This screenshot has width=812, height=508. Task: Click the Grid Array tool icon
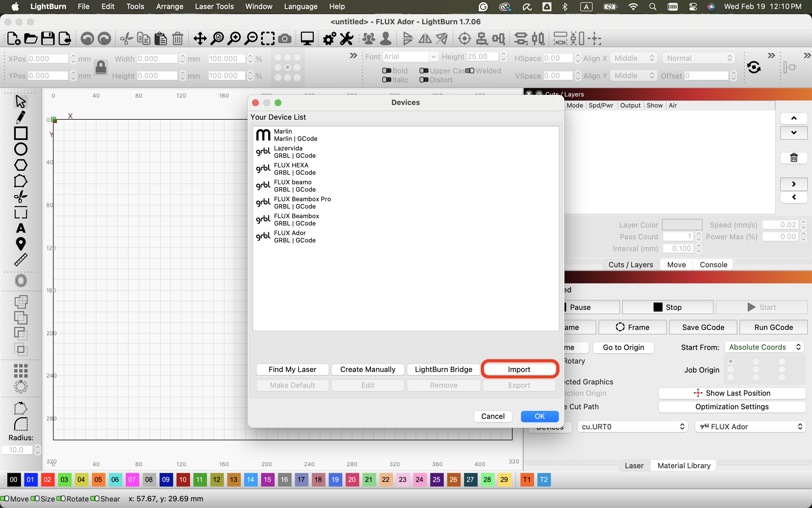[21, 371]
